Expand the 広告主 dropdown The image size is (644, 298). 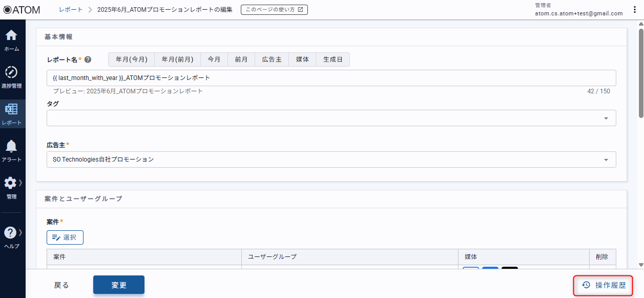(606, 160)
